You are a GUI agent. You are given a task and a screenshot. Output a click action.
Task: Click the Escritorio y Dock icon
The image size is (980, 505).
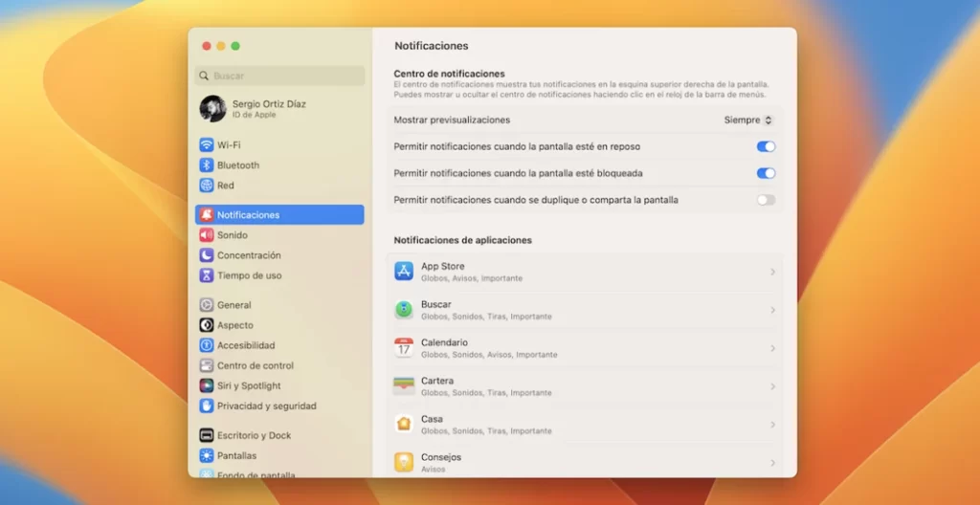207,435
